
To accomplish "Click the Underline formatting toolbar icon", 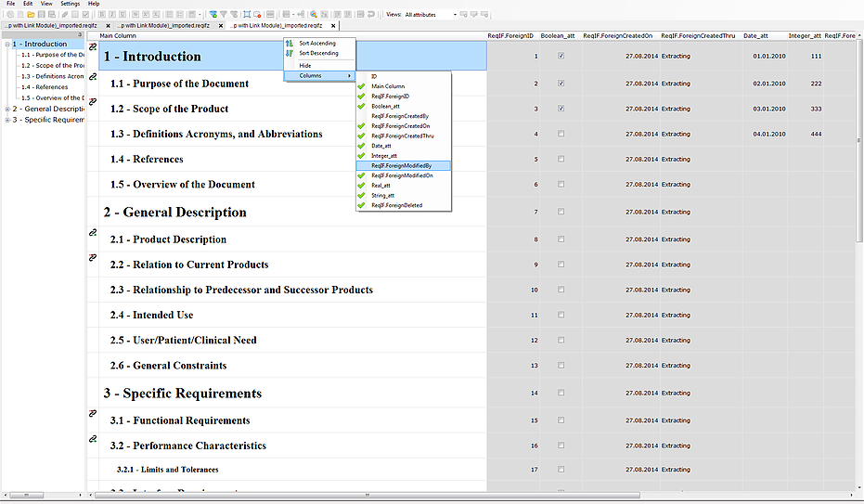I will tap(123, 14).
